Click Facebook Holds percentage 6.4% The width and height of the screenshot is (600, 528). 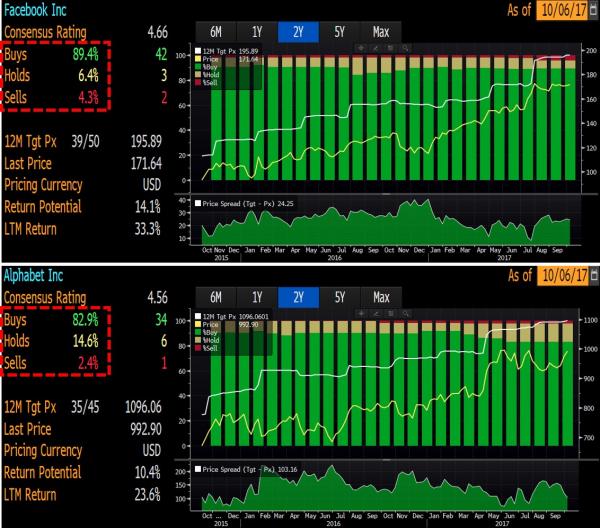[88, 75]
